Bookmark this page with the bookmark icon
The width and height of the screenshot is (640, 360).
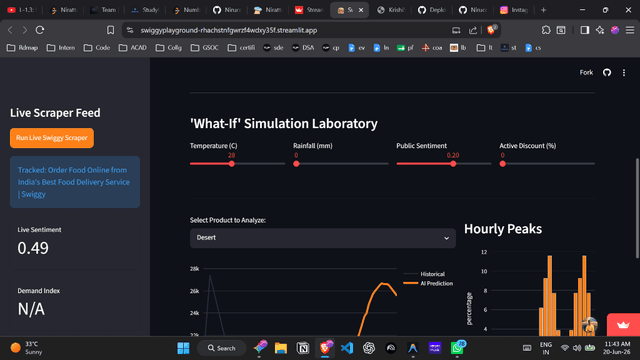[x=110, y=30]
